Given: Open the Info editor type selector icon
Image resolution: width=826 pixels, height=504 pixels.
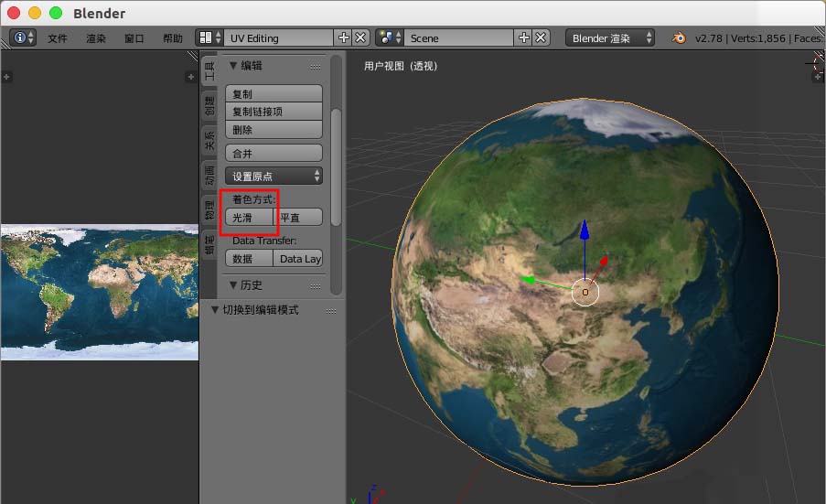Looking at the screenshot, I should click(x=23, y=38).
